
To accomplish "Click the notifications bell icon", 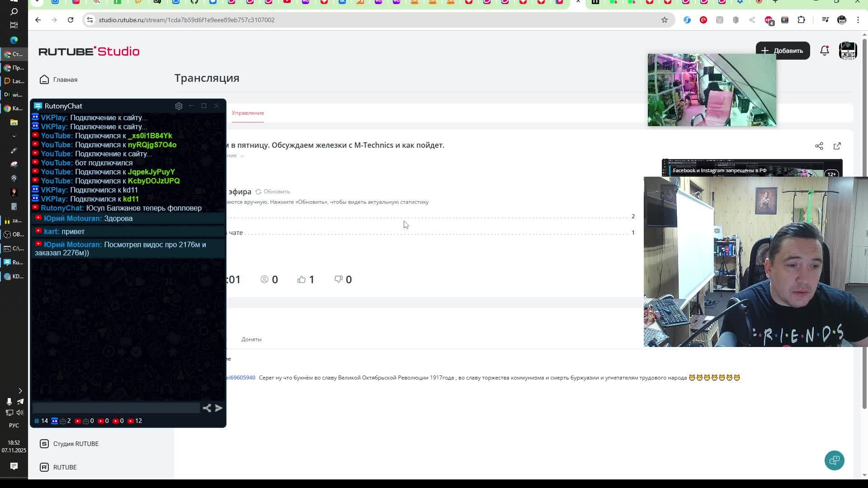I will point(824,51).
